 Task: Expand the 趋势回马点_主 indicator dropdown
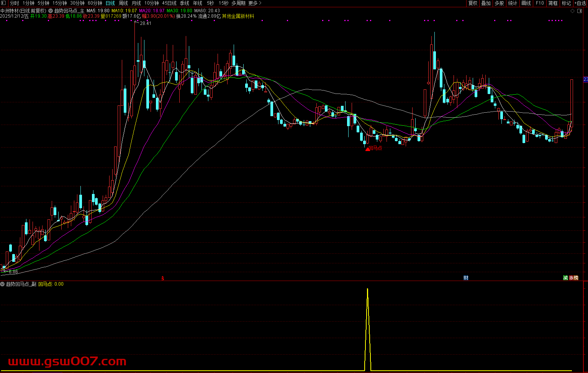[51, 11]
